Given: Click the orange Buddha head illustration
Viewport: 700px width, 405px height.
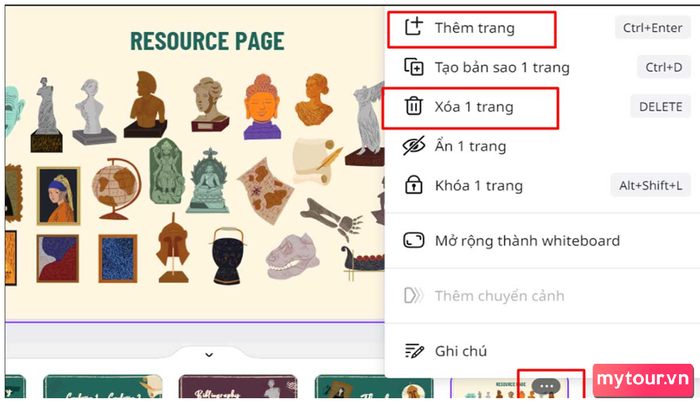Looking at the screenshot, I should (262, 107).
